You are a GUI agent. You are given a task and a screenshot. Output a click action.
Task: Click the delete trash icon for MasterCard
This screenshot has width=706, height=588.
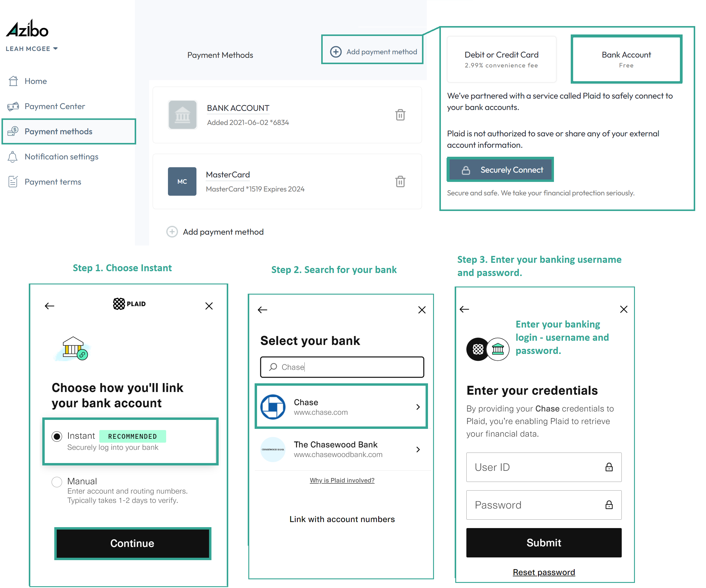(x=400, y=182)
